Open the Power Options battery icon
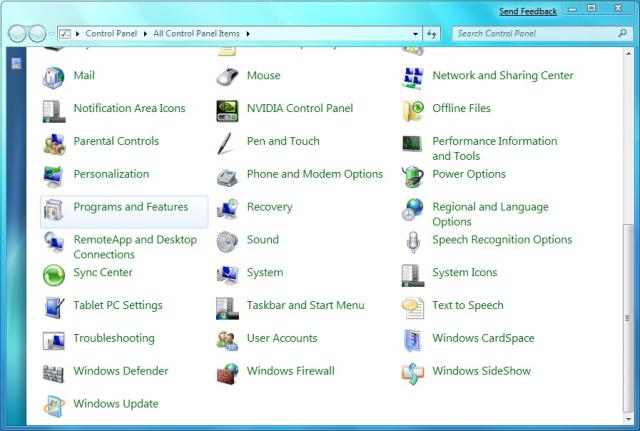 pyautogui.click(x=413, y=176)
